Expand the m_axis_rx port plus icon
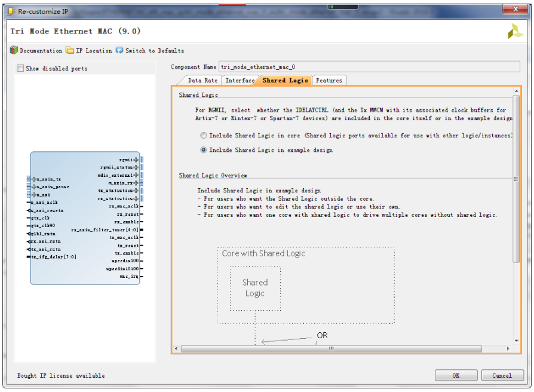 pyautogui.click(x=136, y=183)
